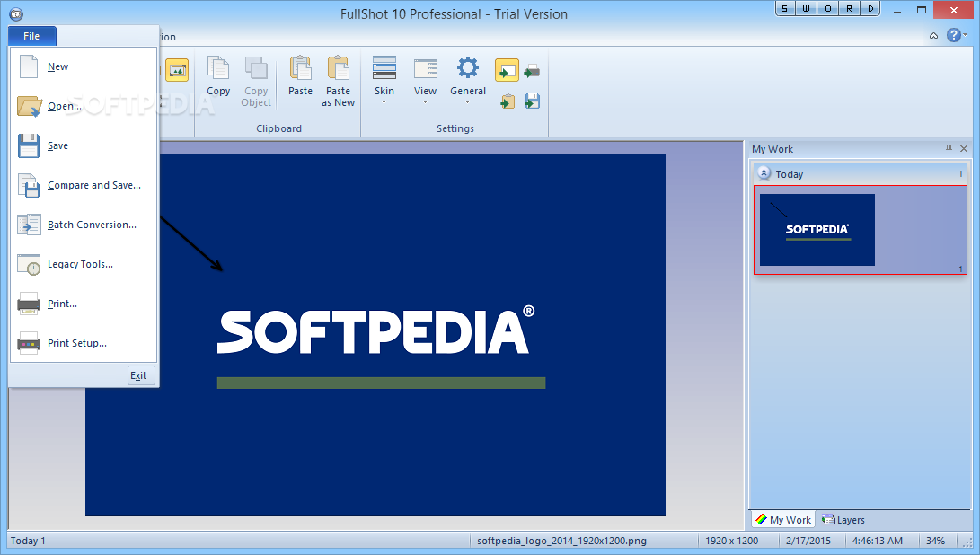Collapse the Today group in My Work
This screenshot has width=980, height=555.
pyautogui.click(x=764, y=173)
